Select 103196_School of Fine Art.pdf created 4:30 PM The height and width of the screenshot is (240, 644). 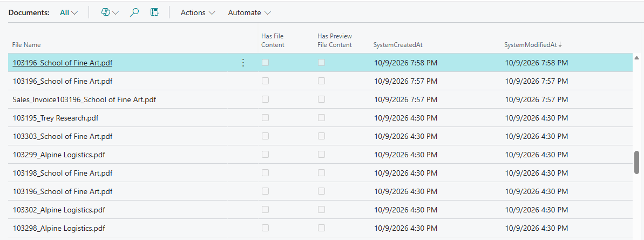pos(63,191)
